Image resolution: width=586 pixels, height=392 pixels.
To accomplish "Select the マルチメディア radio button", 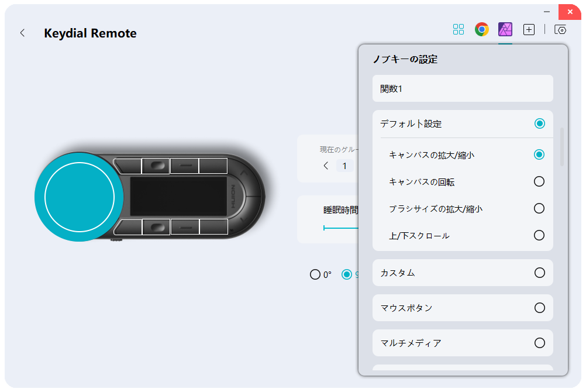I will pyautogui.click(x=539, y=343).
